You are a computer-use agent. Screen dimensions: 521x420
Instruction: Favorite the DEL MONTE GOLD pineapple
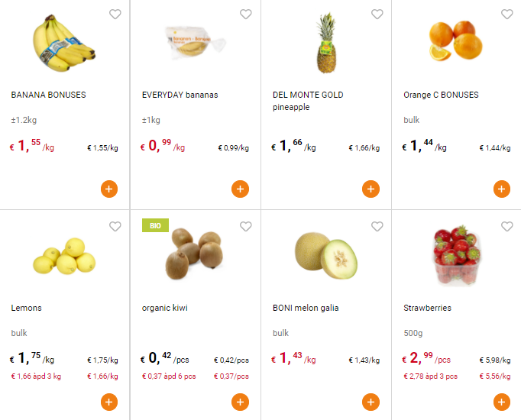coord(377,15)
